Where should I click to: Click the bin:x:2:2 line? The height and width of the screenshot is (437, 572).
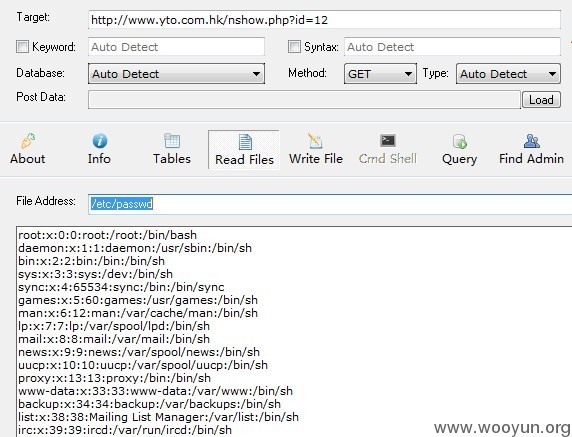(x=92, y=261)
